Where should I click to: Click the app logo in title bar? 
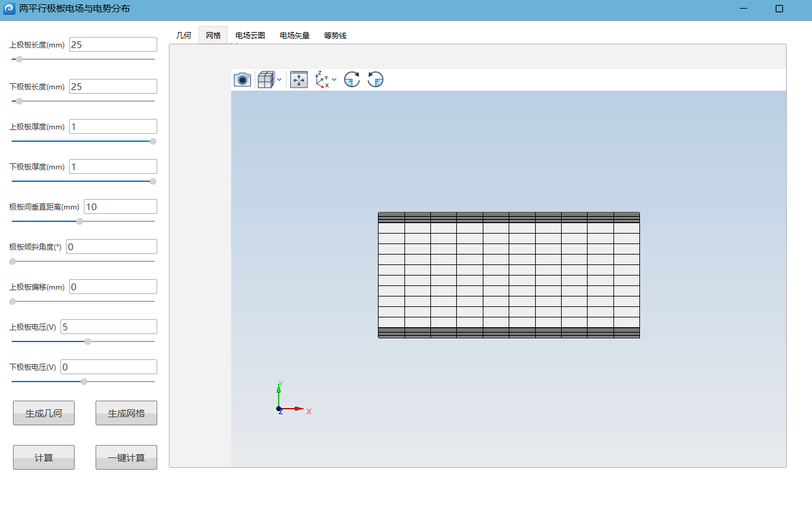tap(9, 9)
